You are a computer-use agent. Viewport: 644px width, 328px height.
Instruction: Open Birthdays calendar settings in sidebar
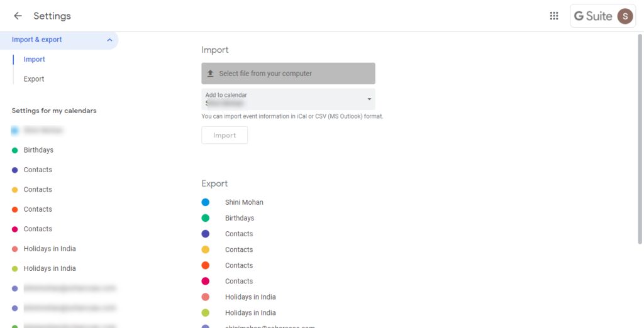(x=38, y=150)
